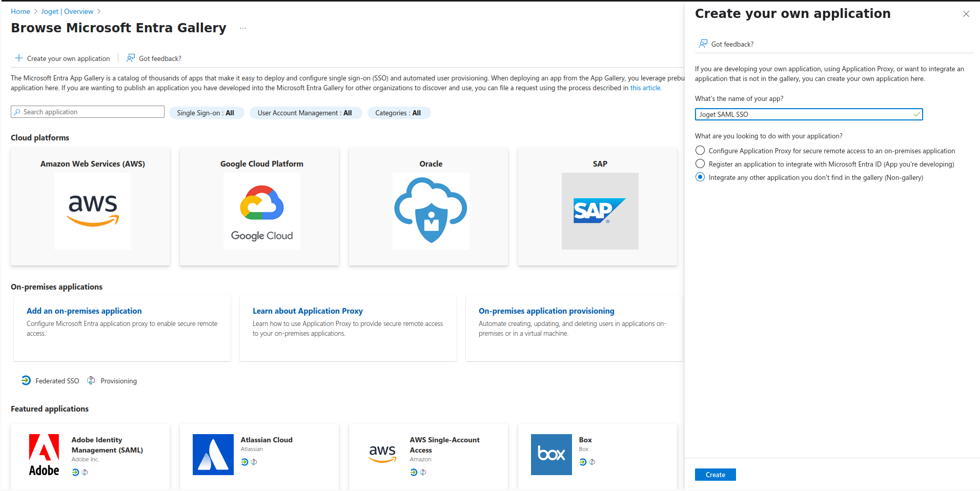Select Configure Application Proxy radio option
The width and height of the screenshot is (980, 491).
[x=700, y=151]
